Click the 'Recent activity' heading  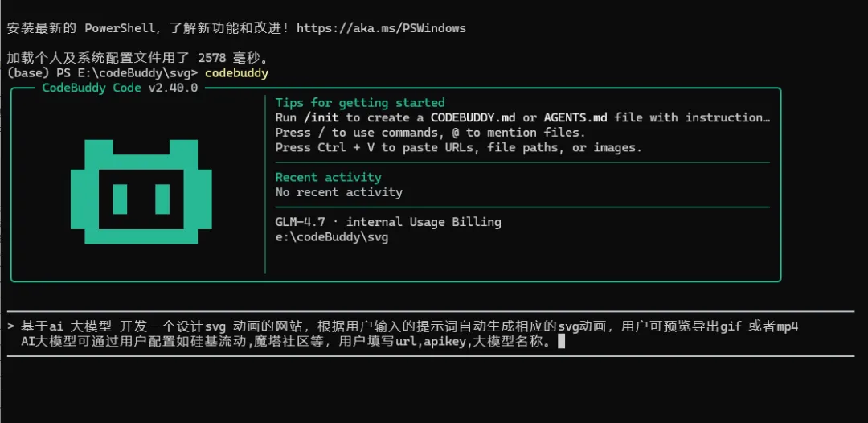[x=328, y=177]
